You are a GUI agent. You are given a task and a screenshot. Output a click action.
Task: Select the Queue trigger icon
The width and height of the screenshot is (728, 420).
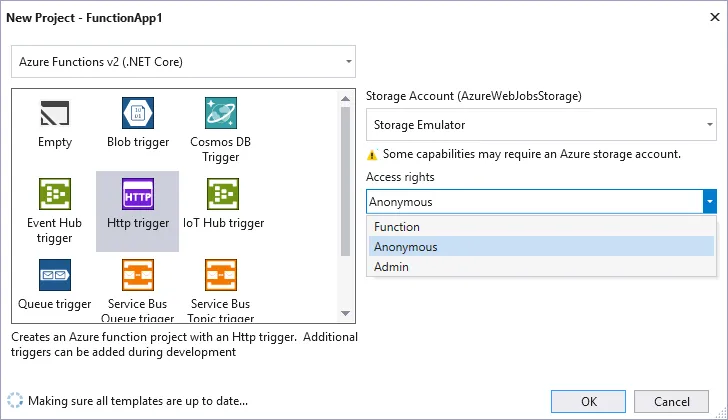click(55, 275)
